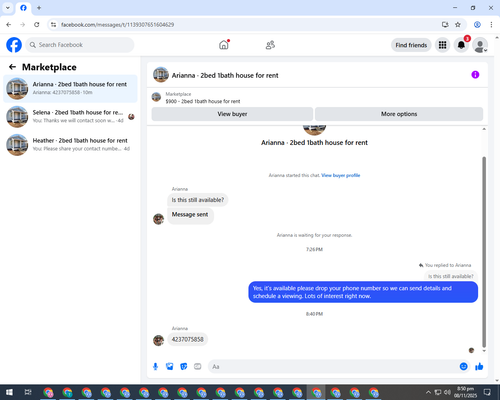Click the More options button

[x=399, y=114]
